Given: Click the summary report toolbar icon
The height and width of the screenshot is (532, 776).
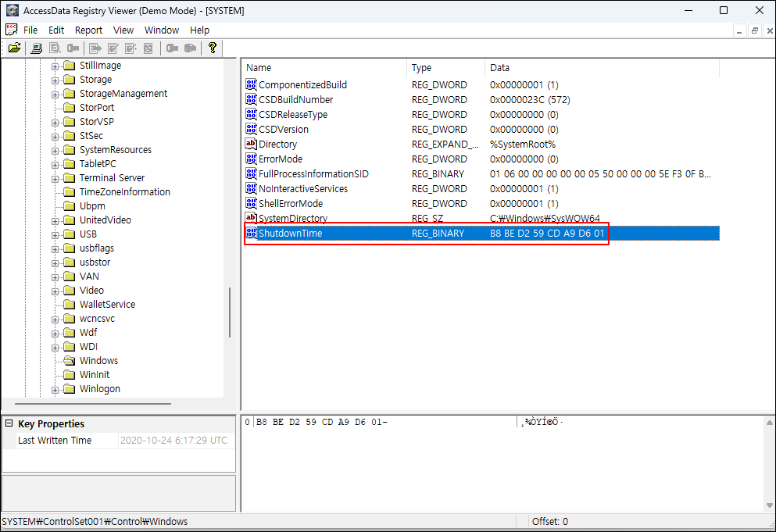Looking at the screenshot, I should click(148, 48).
